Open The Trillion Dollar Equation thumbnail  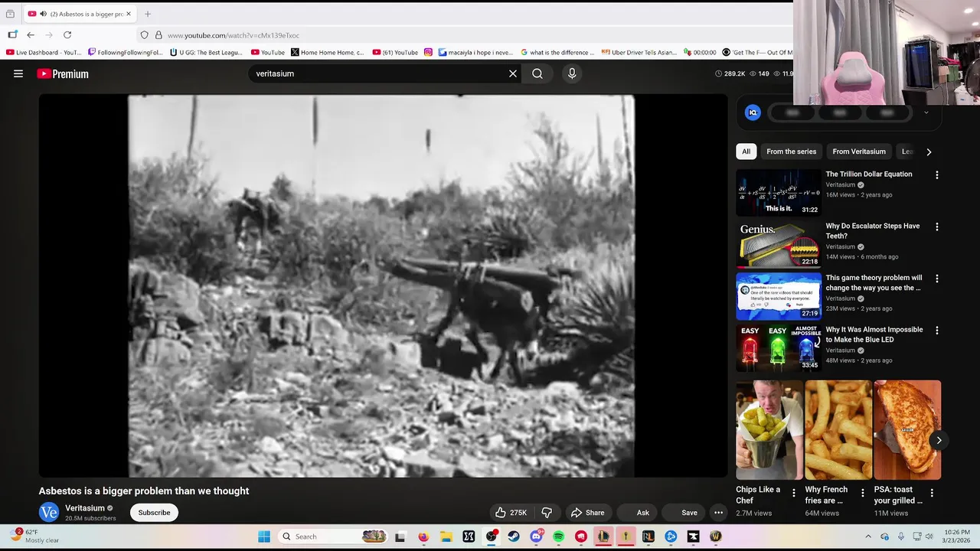point(778,192)
